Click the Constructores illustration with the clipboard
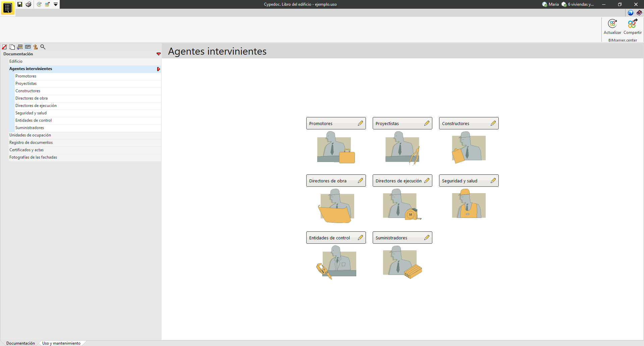The image size is (644, 346). [469, 147]
